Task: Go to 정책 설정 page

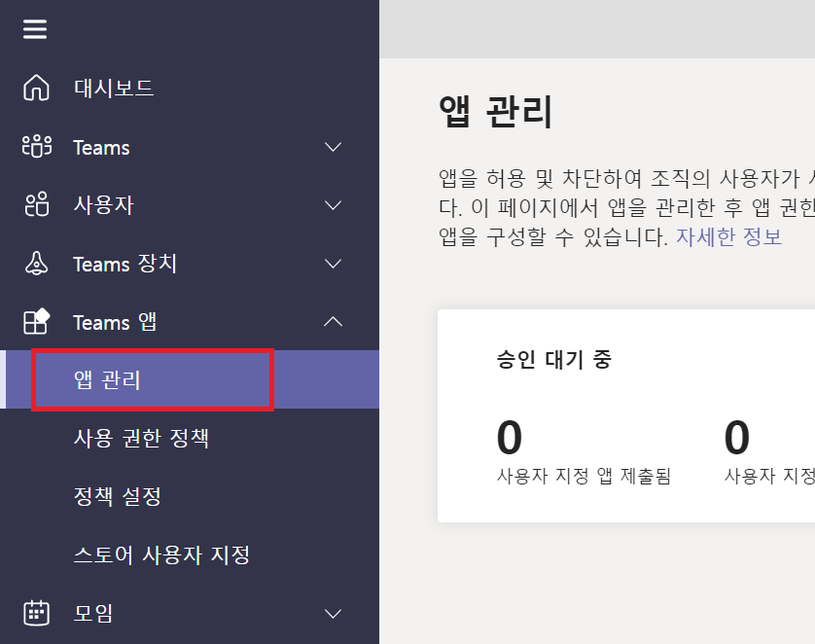Action: pos(117,496)
